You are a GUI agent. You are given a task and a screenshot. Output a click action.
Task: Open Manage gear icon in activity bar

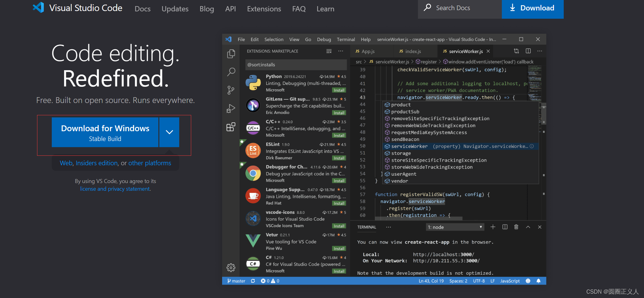click(x=231, y=268)
